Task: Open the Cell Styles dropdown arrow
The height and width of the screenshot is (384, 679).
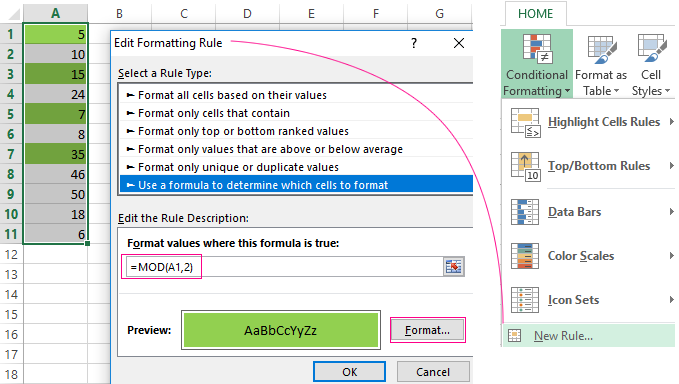Action: (x=667, y=91)
